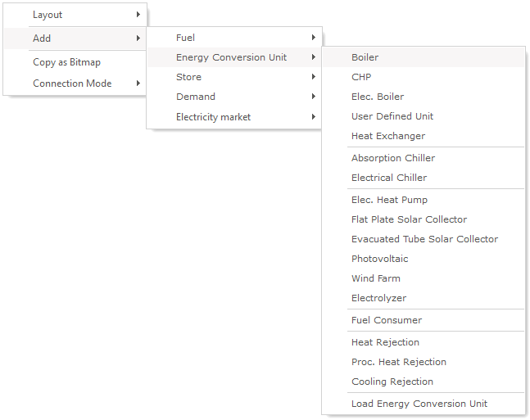
Task: Select User Defined Unit
Action: (424, 116)
